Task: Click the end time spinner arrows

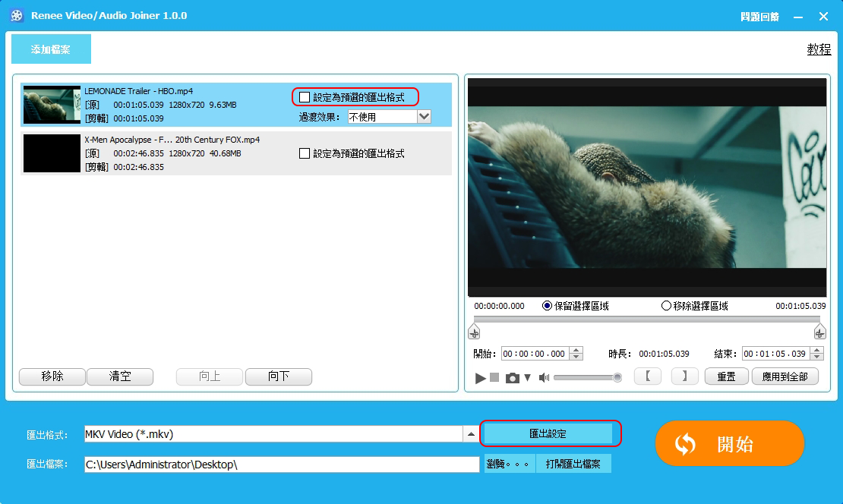Action: tap(817, 354)
